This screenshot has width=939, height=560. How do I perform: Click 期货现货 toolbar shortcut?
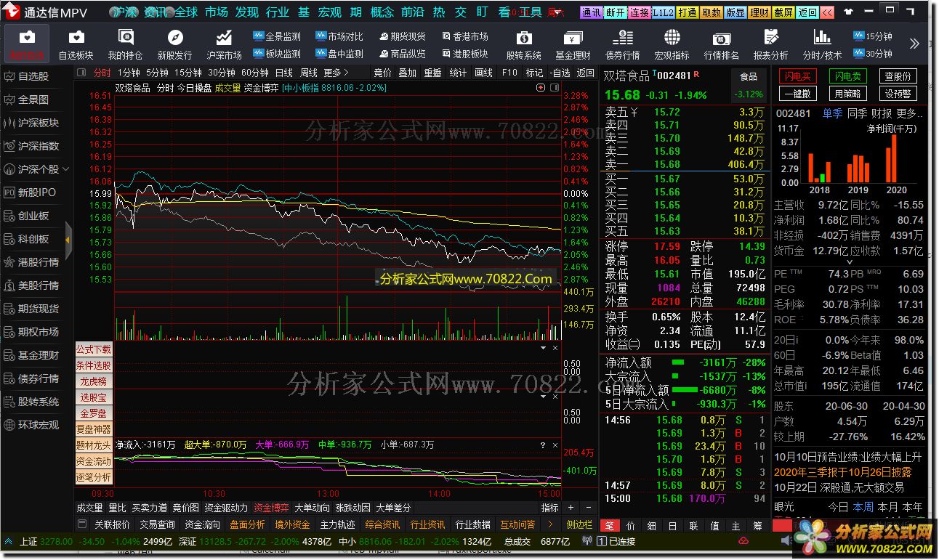[402, 36]
